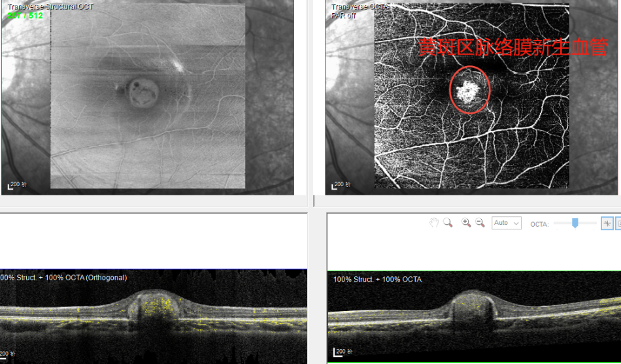Click the zoom in magnifier icon
Image resolution: width=621 pixels, height=364 pixels.
point(466,223)
